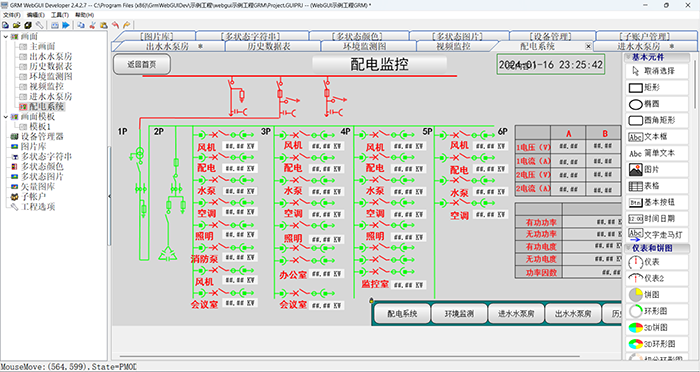Close the 配电系统 tab
Viewport: 700px width, 372px height.
pyautogui.click(x=588, y=46)
